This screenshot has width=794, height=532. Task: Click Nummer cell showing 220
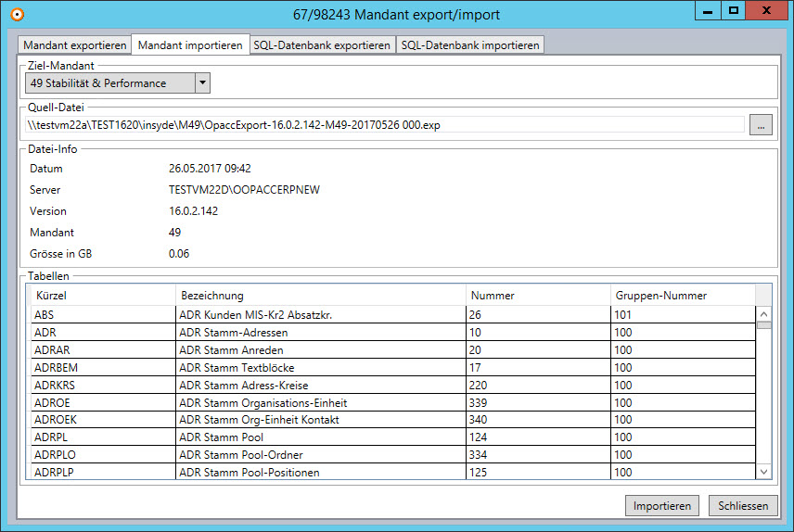pyautogui.click(x=538, y=386)
